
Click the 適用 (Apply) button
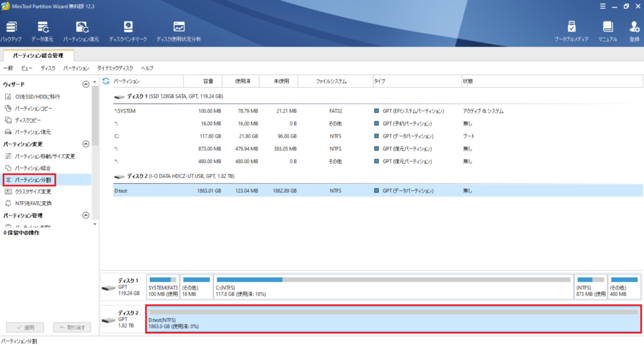[25, 327]
